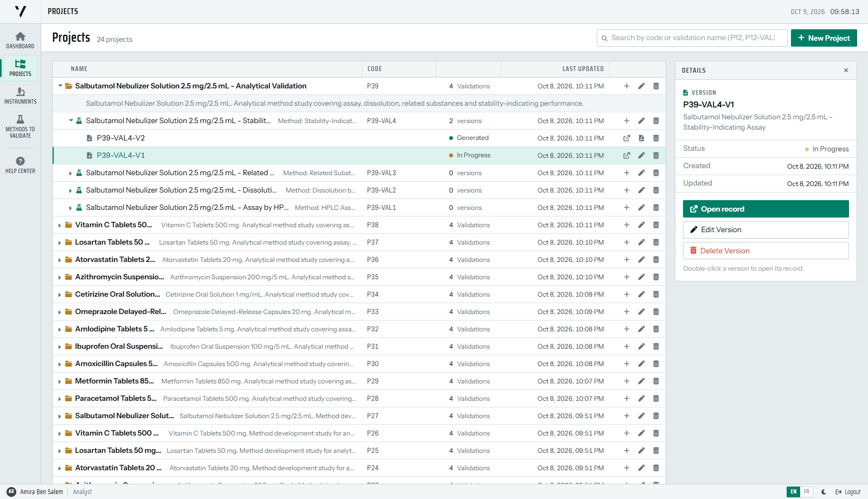The image size is (868, 499).
Task: Sort by Last Updated column header
Action: (x=583, y=69)
